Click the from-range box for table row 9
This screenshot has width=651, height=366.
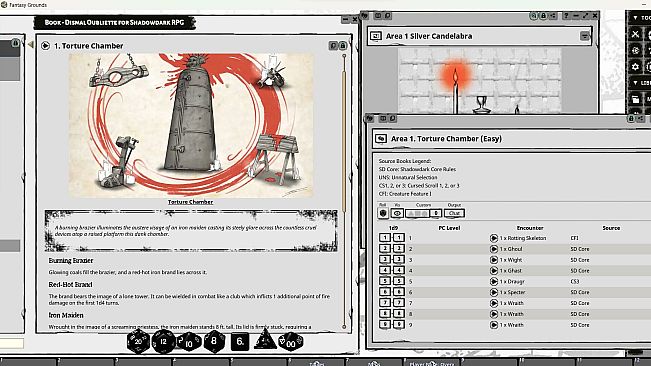pyautogui.click(x=385, y=325)
